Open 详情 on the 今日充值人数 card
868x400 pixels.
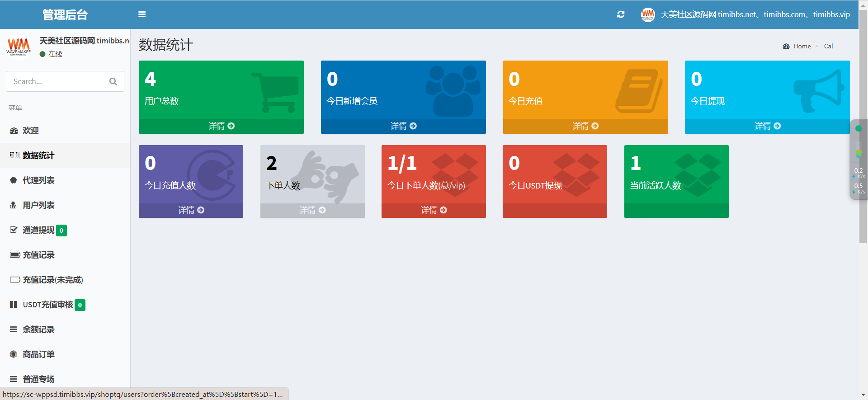tap(191, 210)
